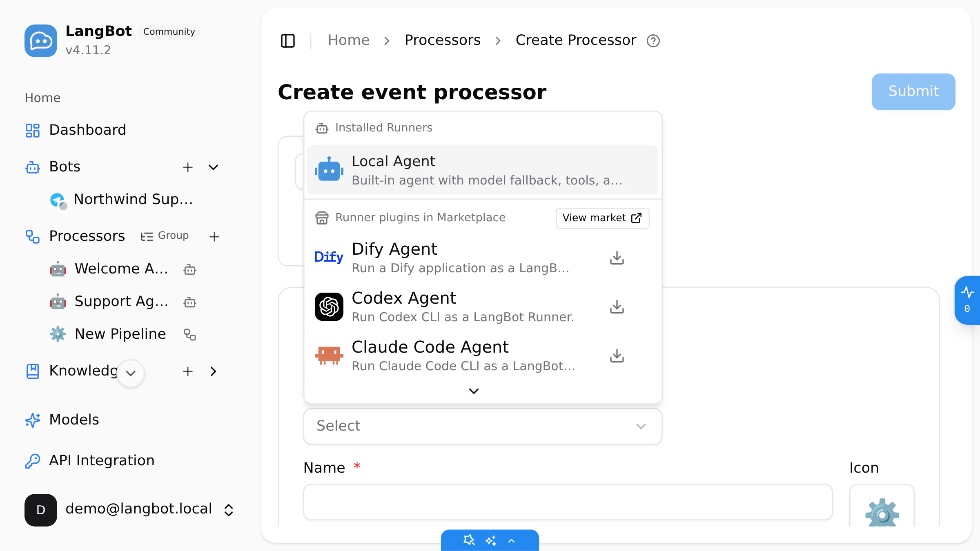Open the activity monitor side widget
This screenshot has width=980, height=551.
pos(967,300)
